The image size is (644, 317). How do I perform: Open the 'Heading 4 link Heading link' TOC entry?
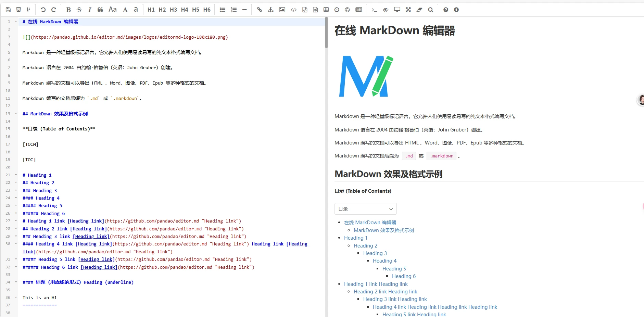pos(435,307)
